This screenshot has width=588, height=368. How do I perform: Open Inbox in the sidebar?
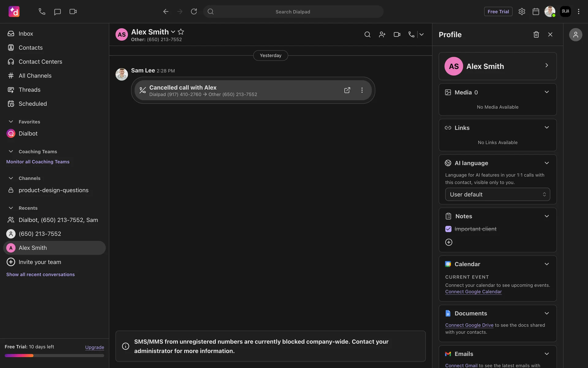26,34
